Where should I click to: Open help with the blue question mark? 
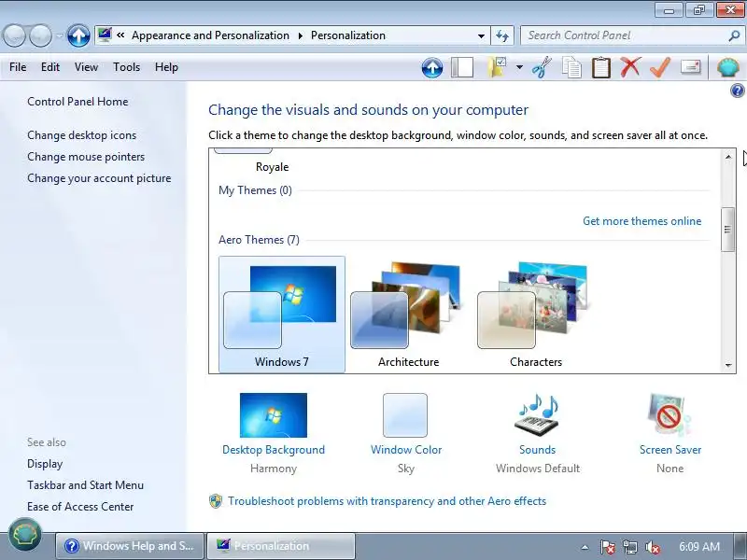pyautogui.click(x=737, y=91)
